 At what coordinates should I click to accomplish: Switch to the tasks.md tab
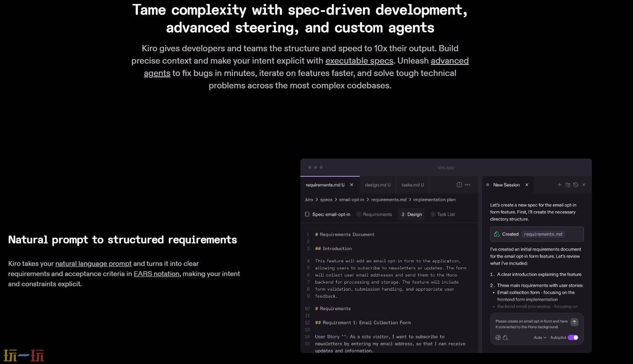[412, 185]
